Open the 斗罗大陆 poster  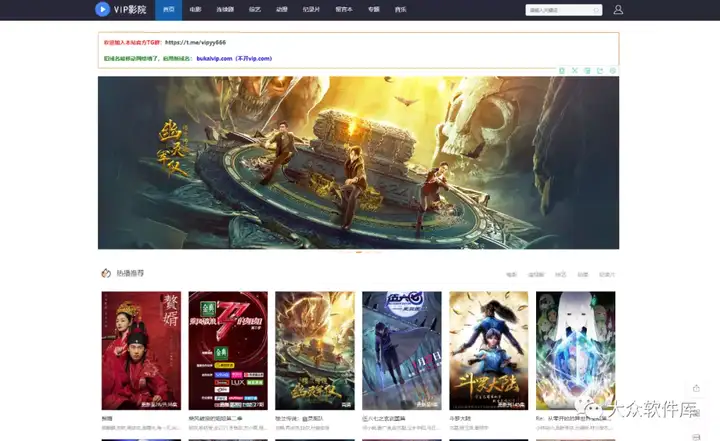tap(489, 351)
